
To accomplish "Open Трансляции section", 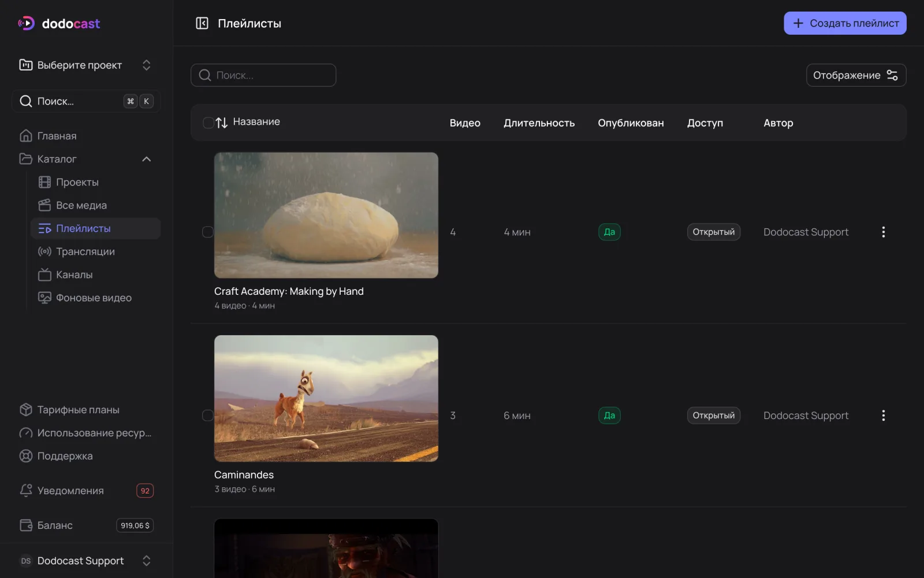I will click(95, 251).
